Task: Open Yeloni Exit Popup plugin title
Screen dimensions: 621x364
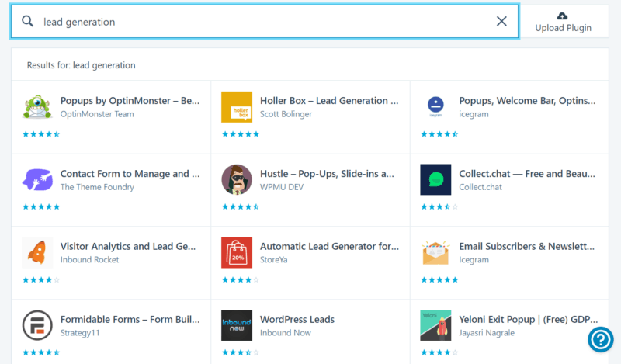Action: pyautogui.click(x=529, y=320)
